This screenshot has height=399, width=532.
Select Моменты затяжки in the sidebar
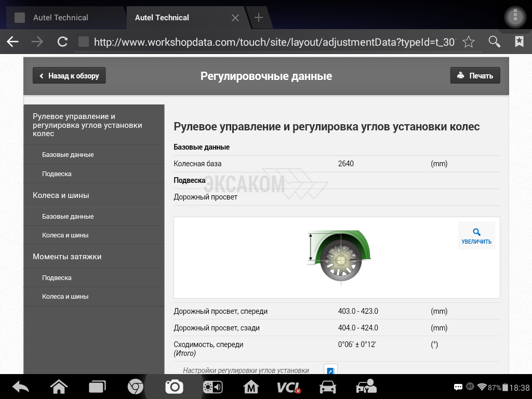[67, 257]
